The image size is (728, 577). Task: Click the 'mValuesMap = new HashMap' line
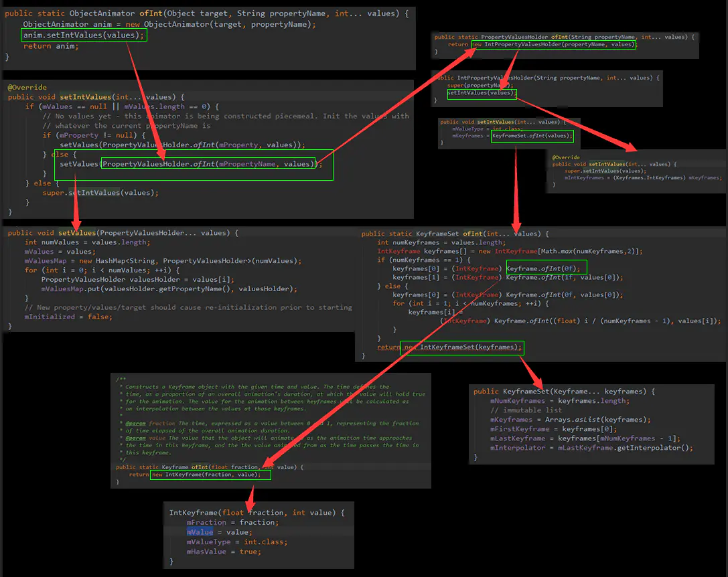pyautogui.click(x=163, y=261)
